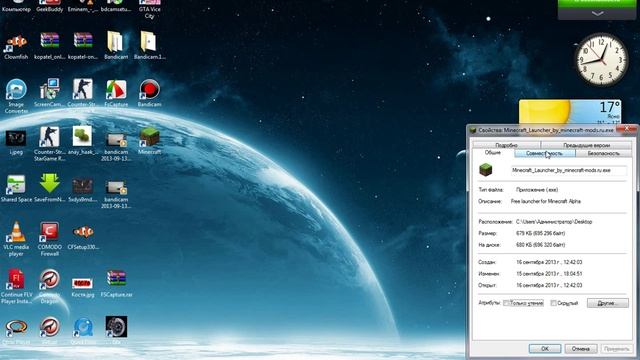Toggle the 'Только чтение' checkbox

click(x=506, y=303)
